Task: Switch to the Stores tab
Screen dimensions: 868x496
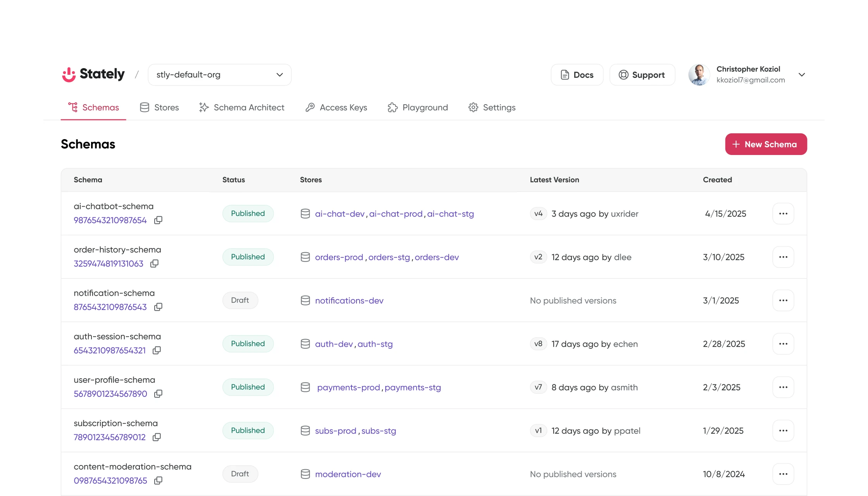Action: coord(159,107)
